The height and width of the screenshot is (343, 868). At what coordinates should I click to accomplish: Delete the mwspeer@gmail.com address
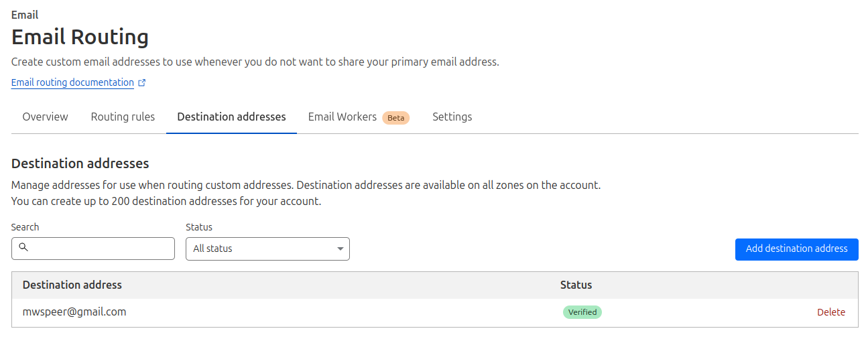[x=830, y=312]
